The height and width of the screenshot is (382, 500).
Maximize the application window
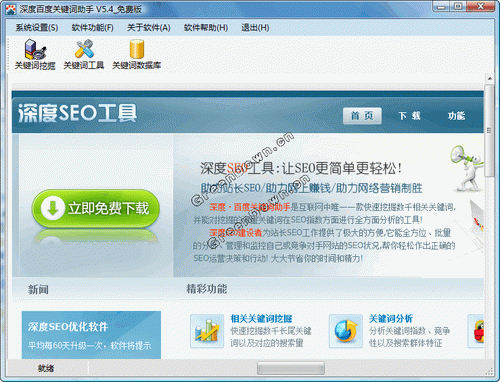coord(458,6)
